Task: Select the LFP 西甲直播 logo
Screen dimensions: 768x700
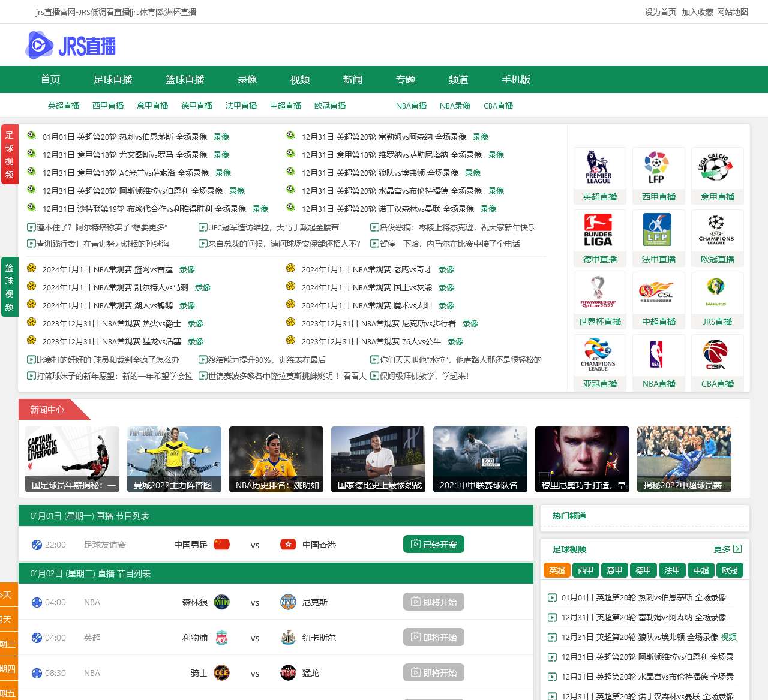Action: pos(658,168)
